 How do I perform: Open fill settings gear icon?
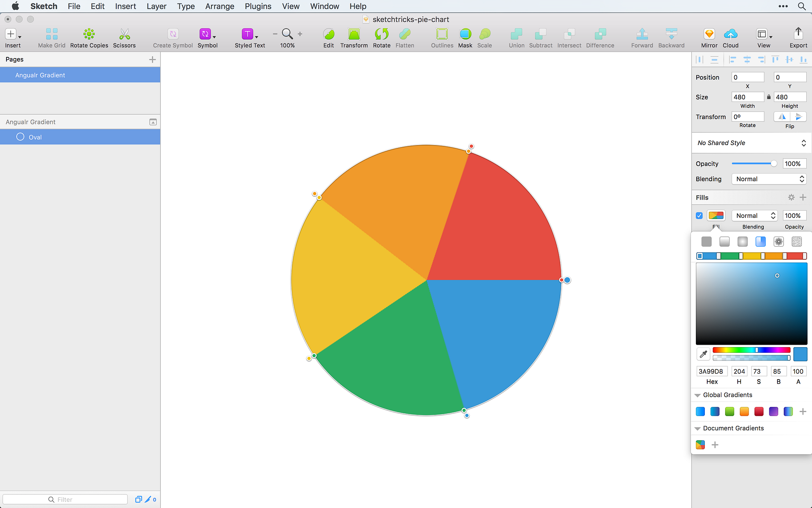[791, 198]
